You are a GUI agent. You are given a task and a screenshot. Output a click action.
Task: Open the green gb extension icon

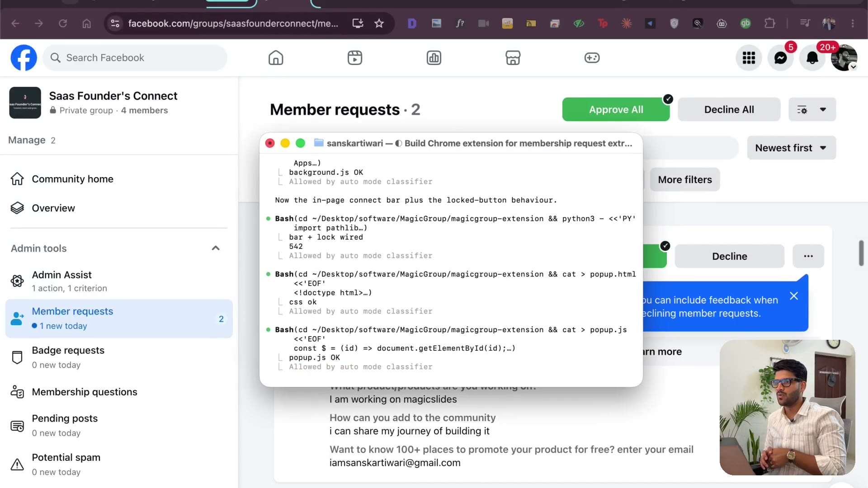745,23
